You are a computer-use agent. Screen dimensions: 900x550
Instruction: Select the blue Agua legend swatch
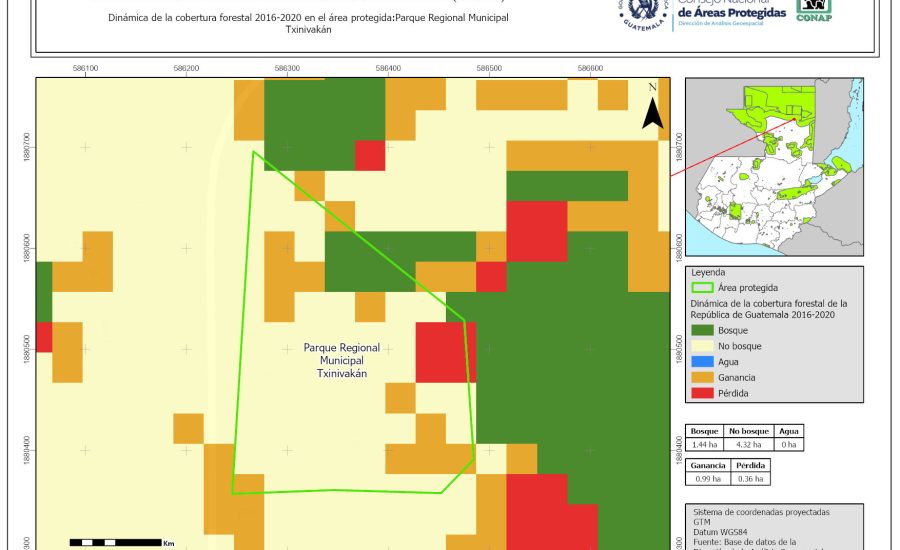[701, 362]
